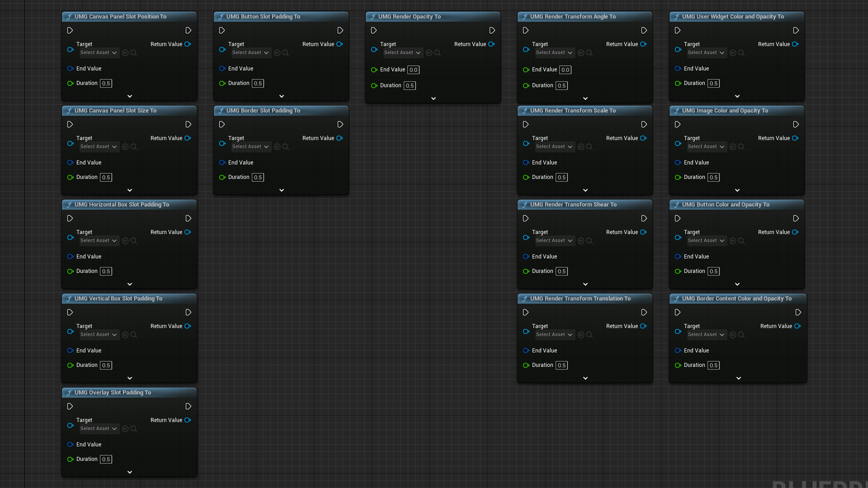Select UMG Overlay Slot Padding To node title
The width and height of the screenshot is (868, 488).
pos(113,393)
